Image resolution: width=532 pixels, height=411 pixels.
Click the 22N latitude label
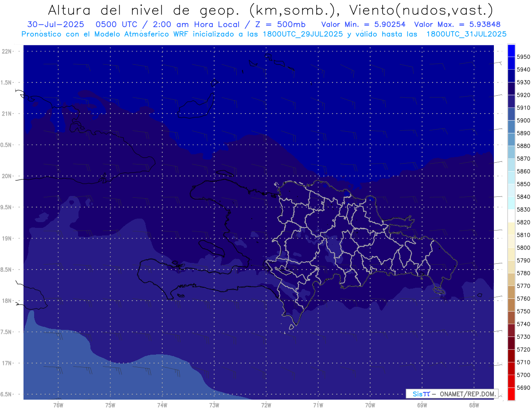point(6,51)
